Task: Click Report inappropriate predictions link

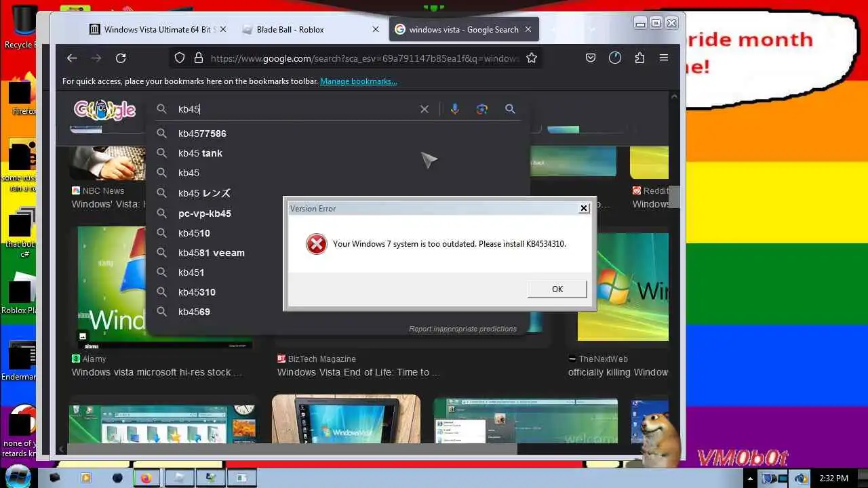Action: [x=462, y=329]
